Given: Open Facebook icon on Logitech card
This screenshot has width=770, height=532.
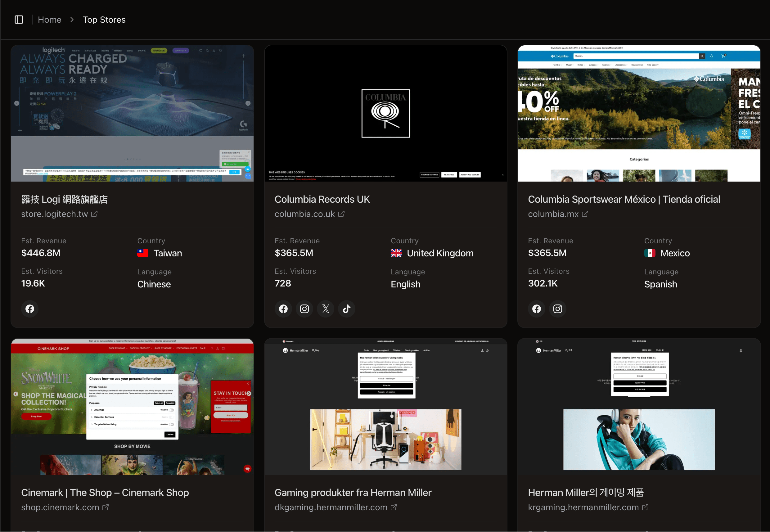Looking at the screenshot, I should tap(30, 309).
